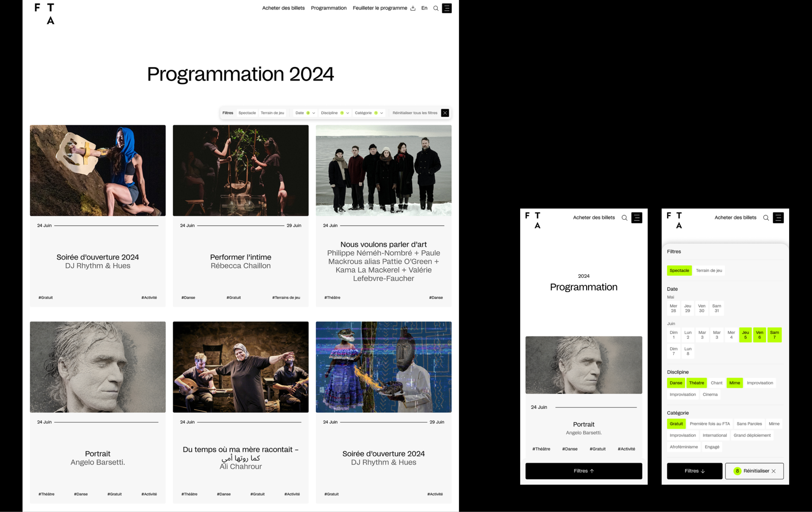Disable the Gratuit category filter
This screenshot has height=512, width=812.
pyautogui.click(x=676, y=424)
